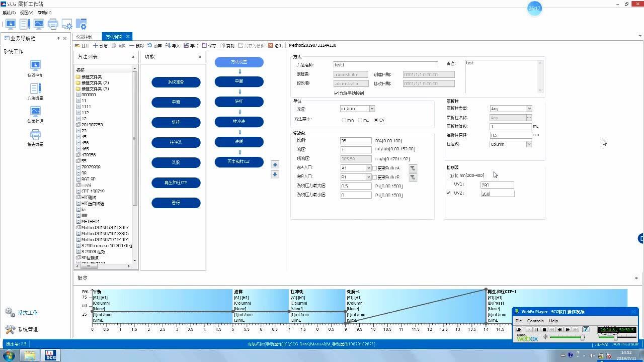Click the 报表编辑 printer icon in the sidebar

coord(35,135)
